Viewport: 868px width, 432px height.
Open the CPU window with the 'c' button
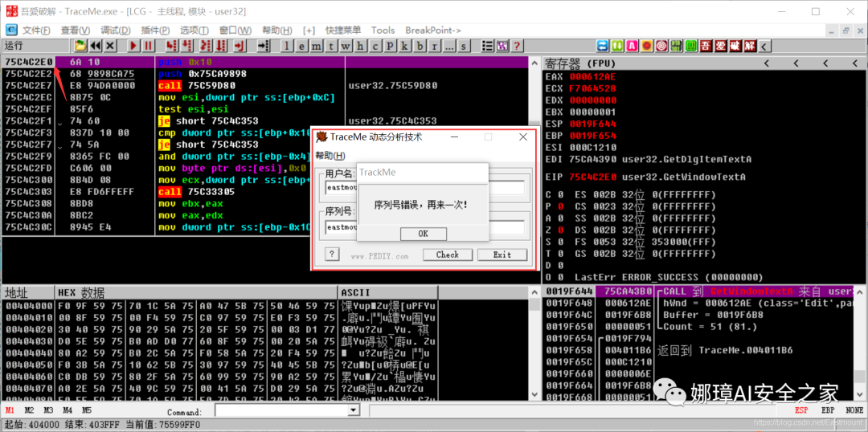coord(375,46)
